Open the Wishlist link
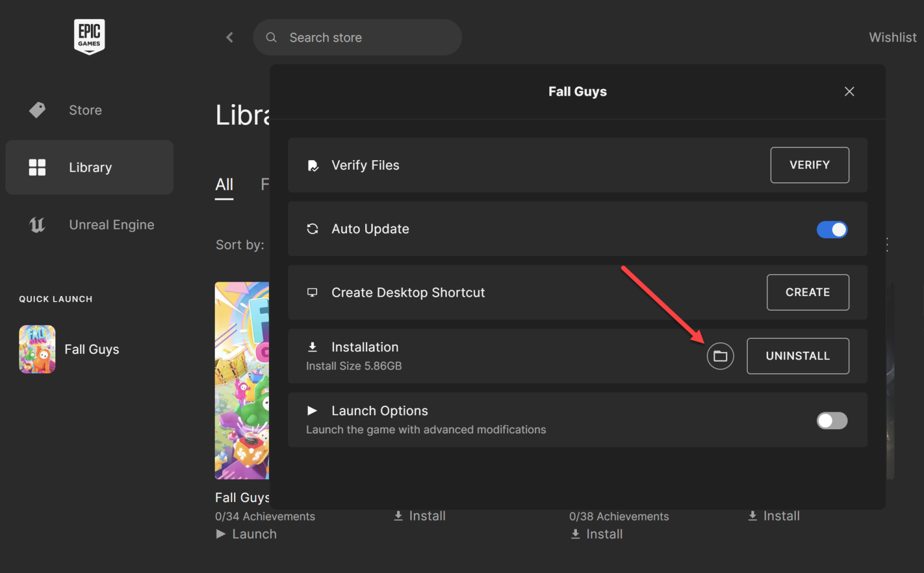The height and width of the screenshot is (573, 924). click(893, 37)
